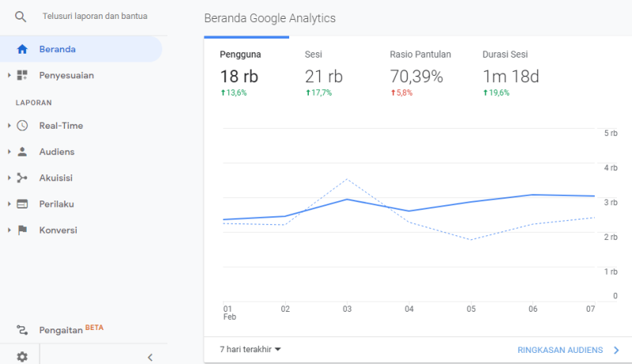Viewport: 632px width, 364px height.
Task: Click the 17,7% Sesi change value
Action: pyautogui.click(x=319, y=92)
